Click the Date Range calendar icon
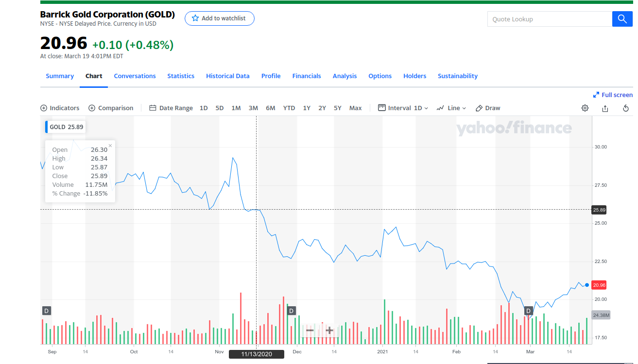This screenshot has width=638, height=364. 152,108
